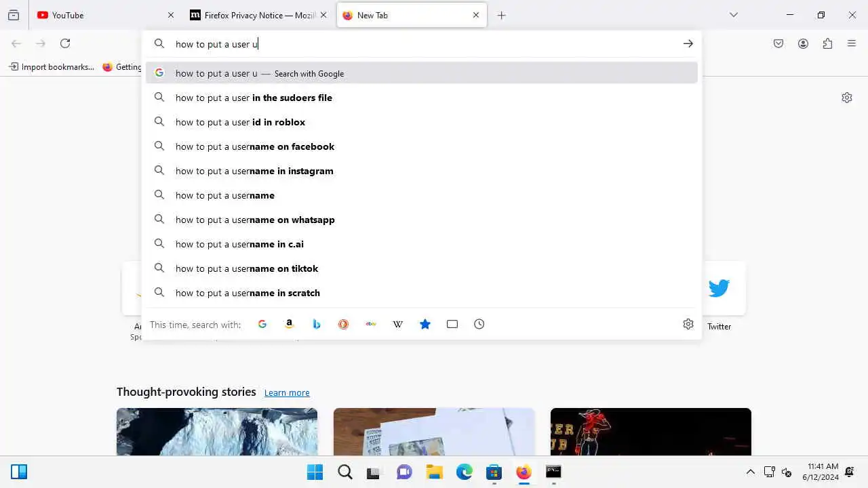
Task: Close the New Tab tab
Action: [x=476, y=15]
